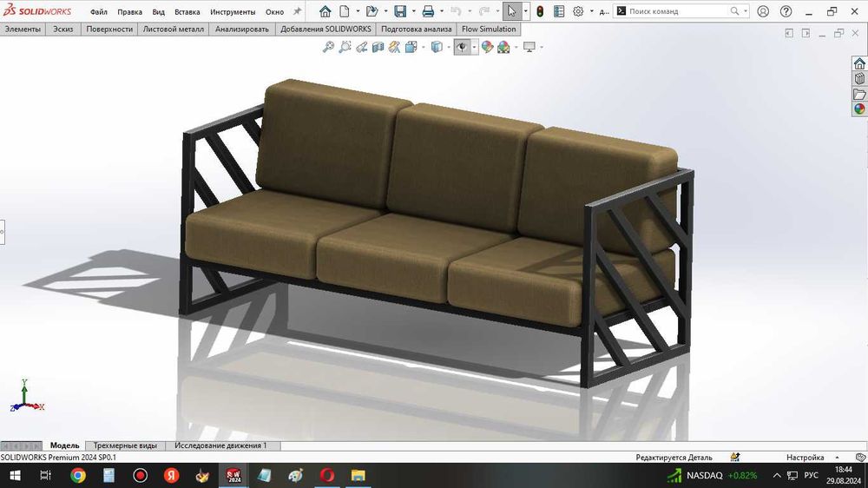This screenshot has height=488, width=868.
Task: Expand the Save dropdown arrow
Action: (x=413, y=11)
